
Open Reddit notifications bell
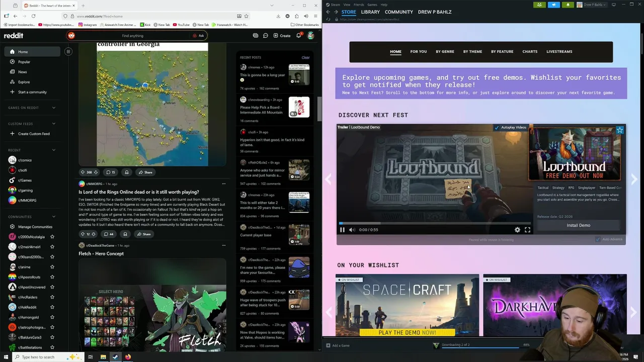pyautogui.click(x=298, y=36)
